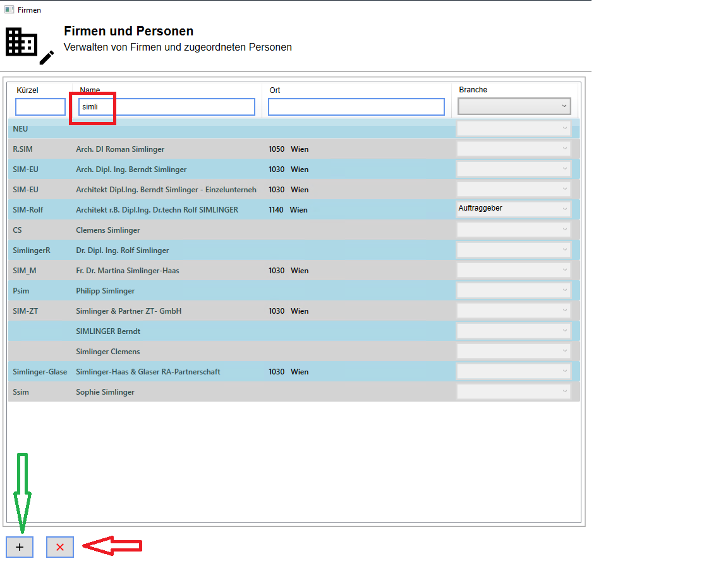Select the NEU row

pos(190,129)
